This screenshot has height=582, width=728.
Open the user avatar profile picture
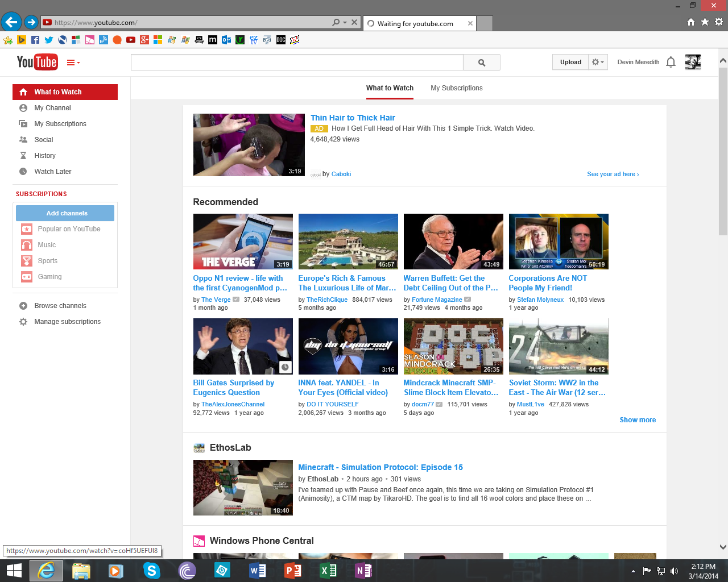coord(693,62)
